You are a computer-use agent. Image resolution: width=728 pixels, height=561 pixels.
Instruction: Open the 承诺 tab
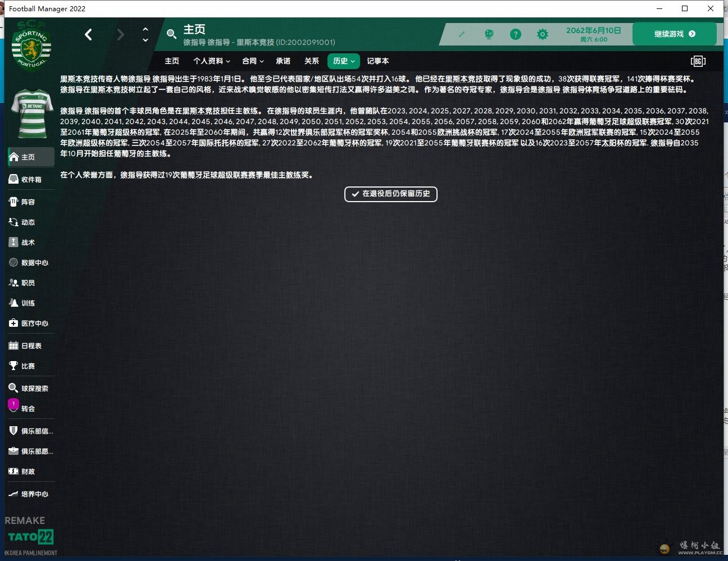[283, 61]
